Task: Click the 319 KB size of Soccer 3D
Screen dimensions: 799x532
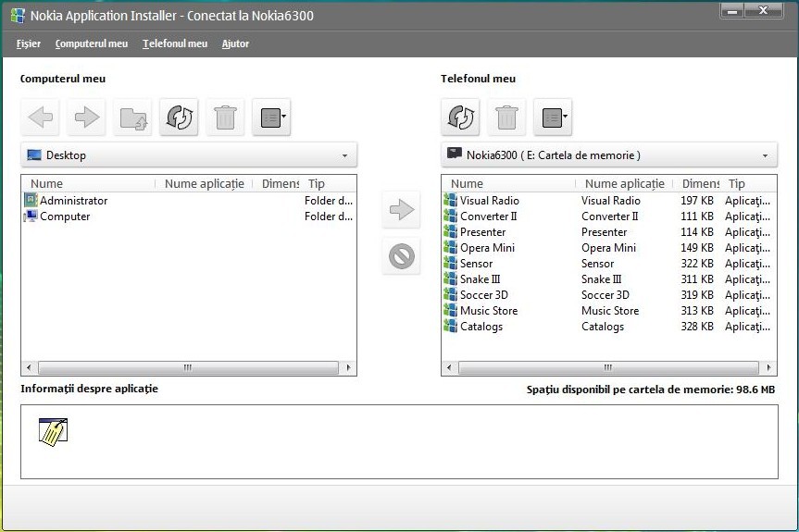Action: point(697,295)
